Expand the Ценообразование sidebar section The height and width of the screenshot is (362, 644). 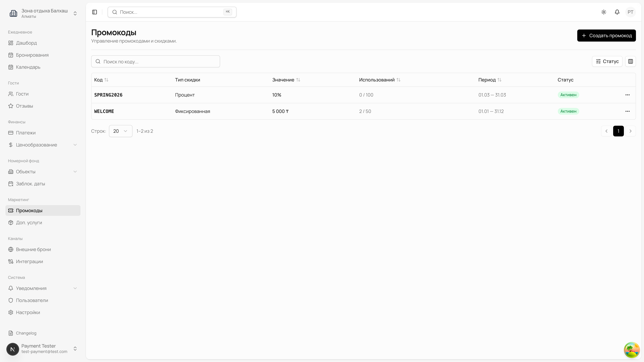click(42, 145)
